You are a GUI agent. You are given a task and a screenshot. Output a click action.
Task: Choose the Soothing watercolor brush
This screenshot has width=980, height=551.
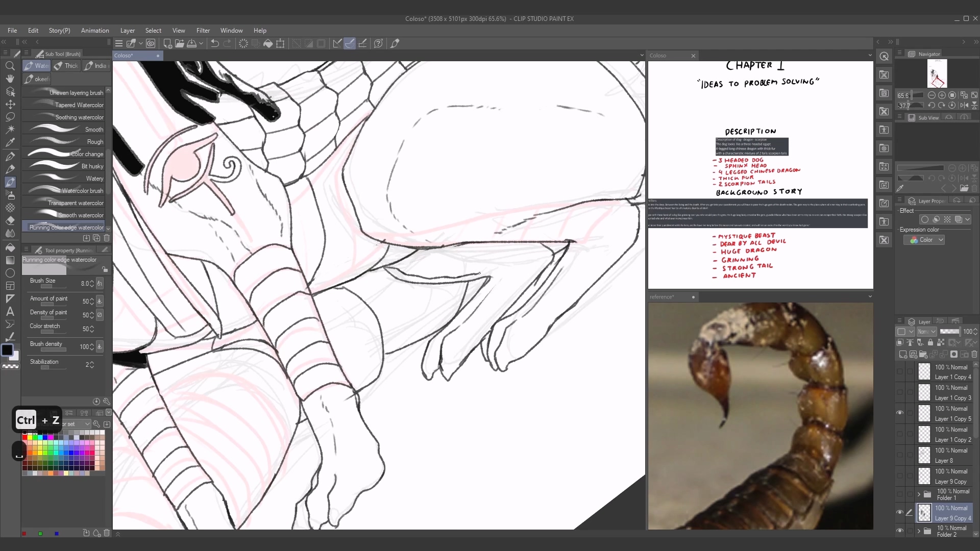(x=64, y=117)
